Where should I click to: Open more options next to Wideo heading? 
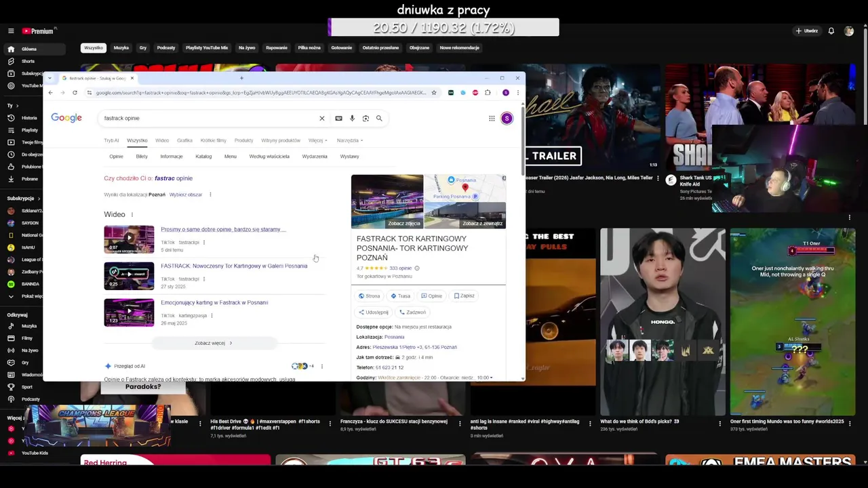pos(132,215)
